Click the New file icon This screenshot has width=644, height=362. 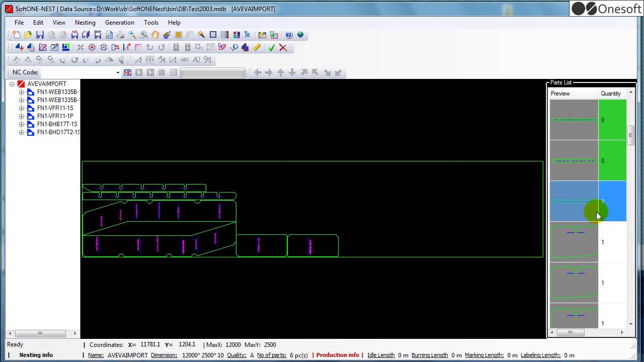[17, 35]
